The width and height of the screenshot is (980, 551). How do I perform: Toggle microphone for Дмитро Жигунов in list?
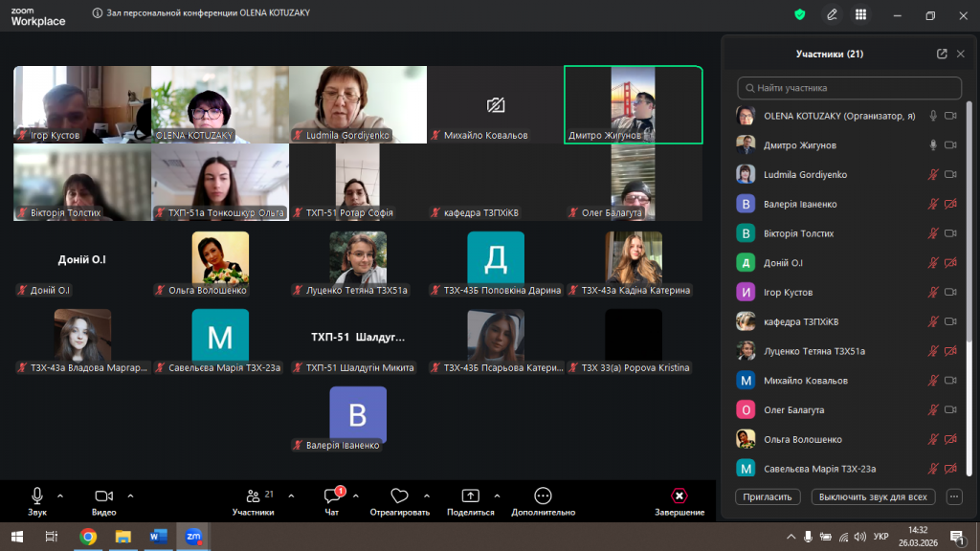(933, 145)
